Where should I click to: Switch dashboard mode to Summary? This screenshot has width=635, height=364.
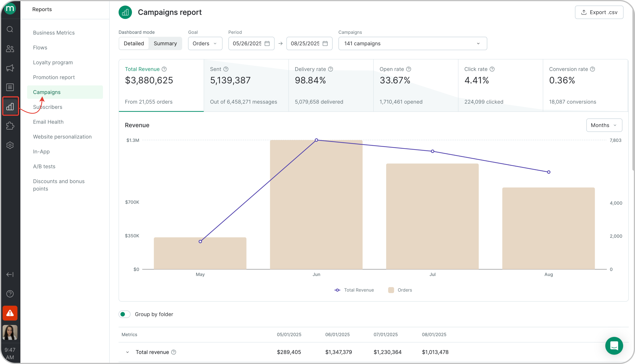tap(165, 44)
